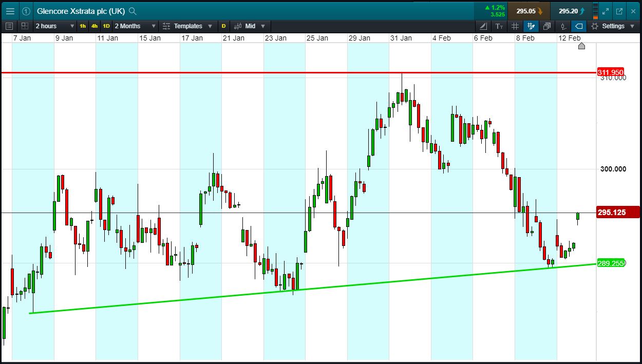
Task: Toggle the highlighted price label tag icon
Action: click(x=579, y=26)
